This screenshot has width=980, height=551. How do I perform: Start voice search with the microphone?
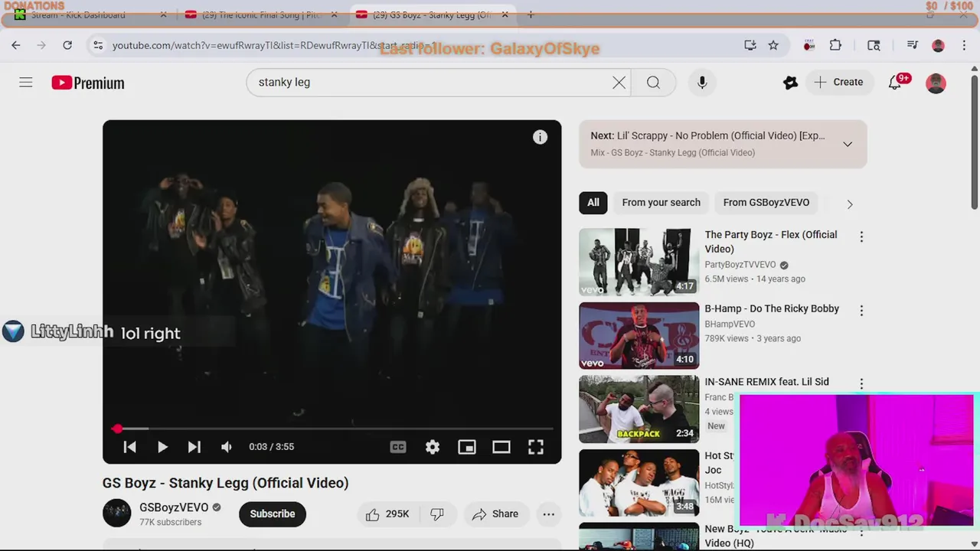click(x=702, y=83)
